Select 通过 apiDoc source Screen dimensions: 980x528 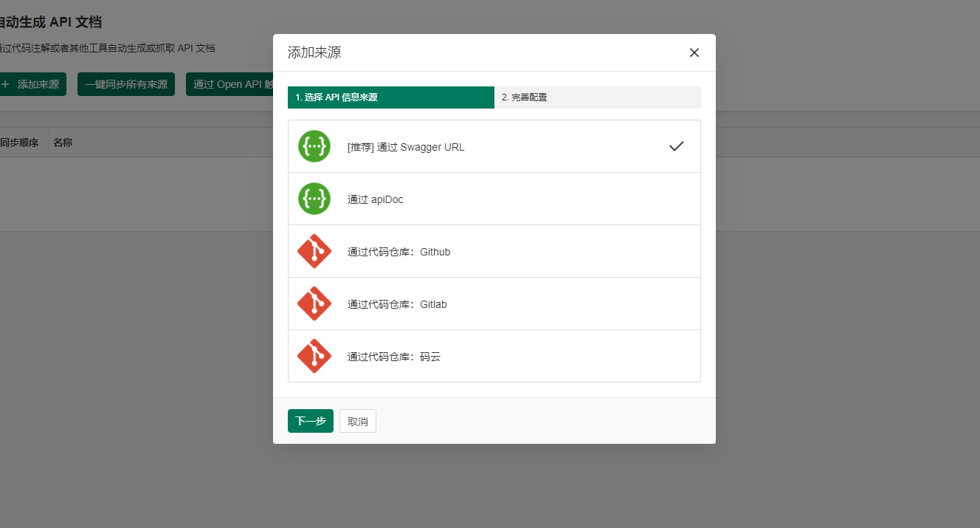(494, 199)
